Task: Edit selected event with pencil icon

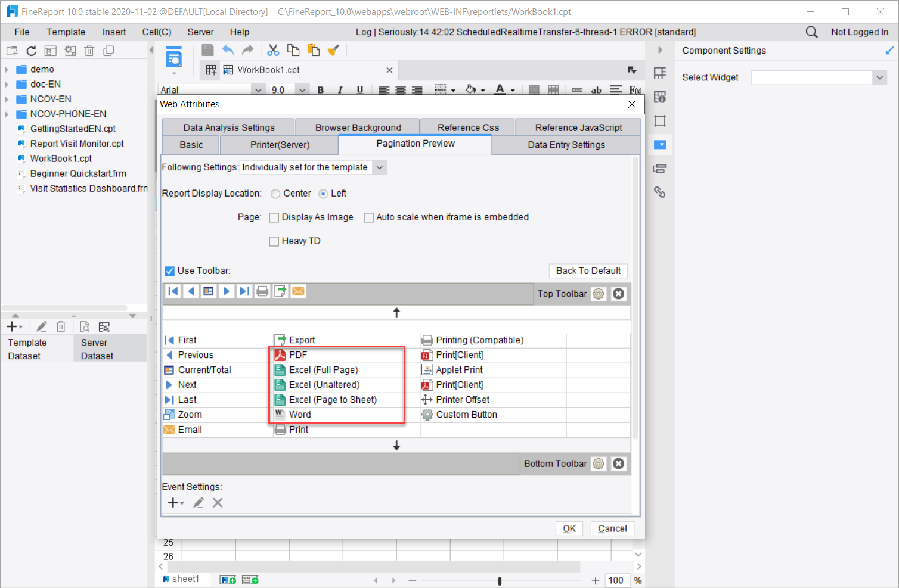Action: click(x=199, y=503)
